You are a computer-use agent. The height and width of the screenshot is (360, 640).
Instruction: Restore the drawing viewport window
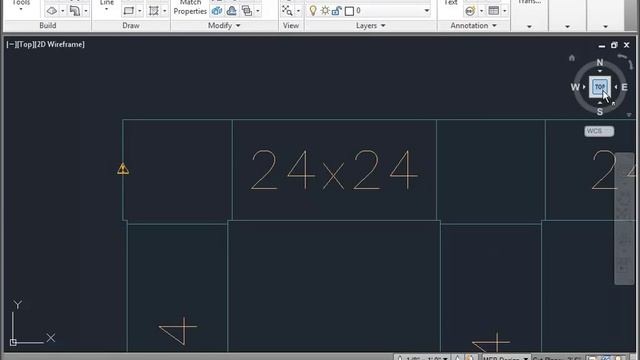pyautogui.click(x=614, y=45)
